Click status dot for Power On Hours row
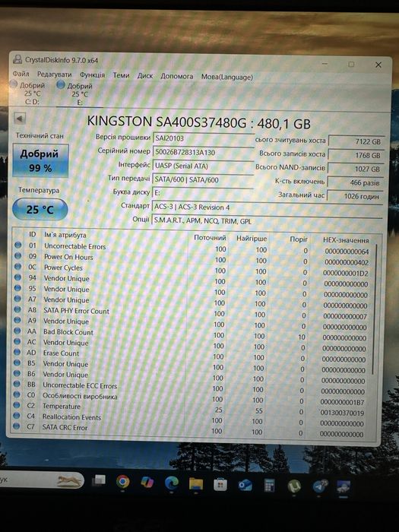 coord(17,255)
